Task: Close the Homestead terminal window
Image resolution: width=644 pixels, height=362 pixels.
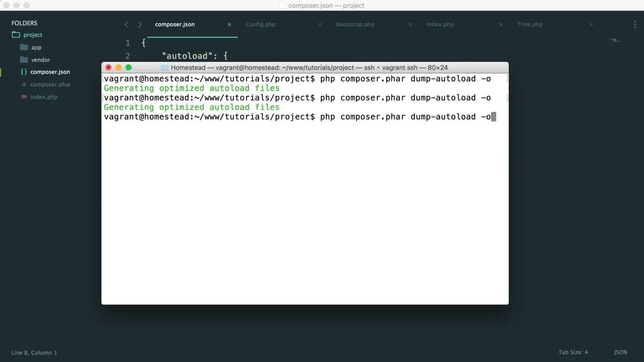Action: [x=108, y=68]
